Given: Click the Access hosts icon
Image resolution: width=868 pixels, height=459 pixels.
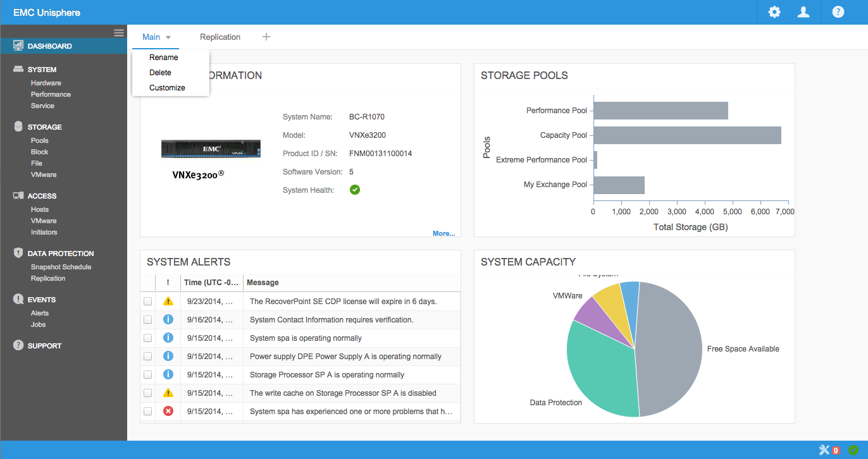Looking at the screenshot, I should [18, 196].
